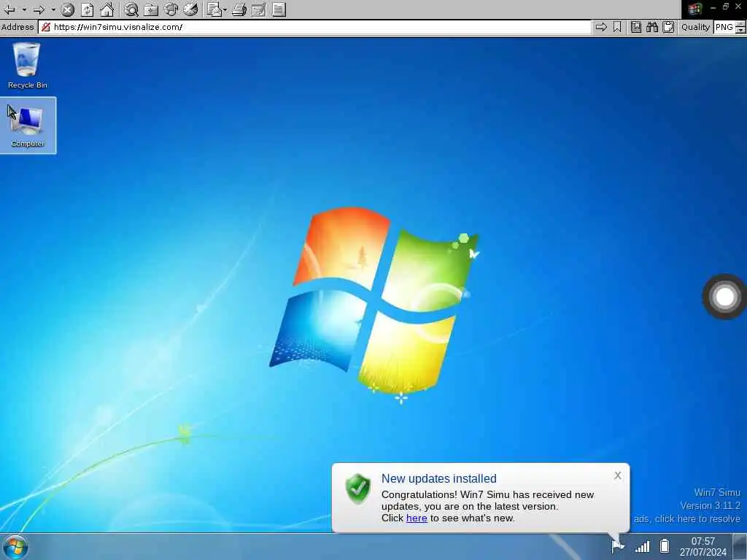Refresh the page using the reload icon
The width and height of the screenshot is (747, 560).
[88, 9]
